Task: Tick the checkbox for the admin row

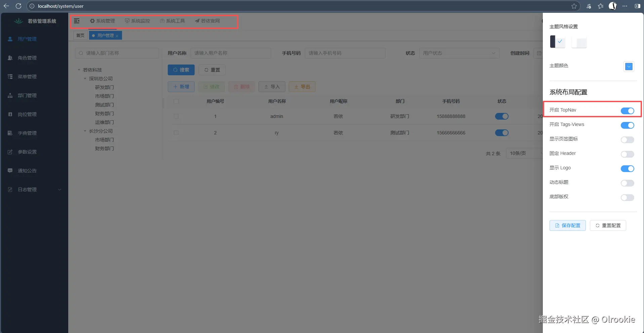Action: (x=176, y=116)
